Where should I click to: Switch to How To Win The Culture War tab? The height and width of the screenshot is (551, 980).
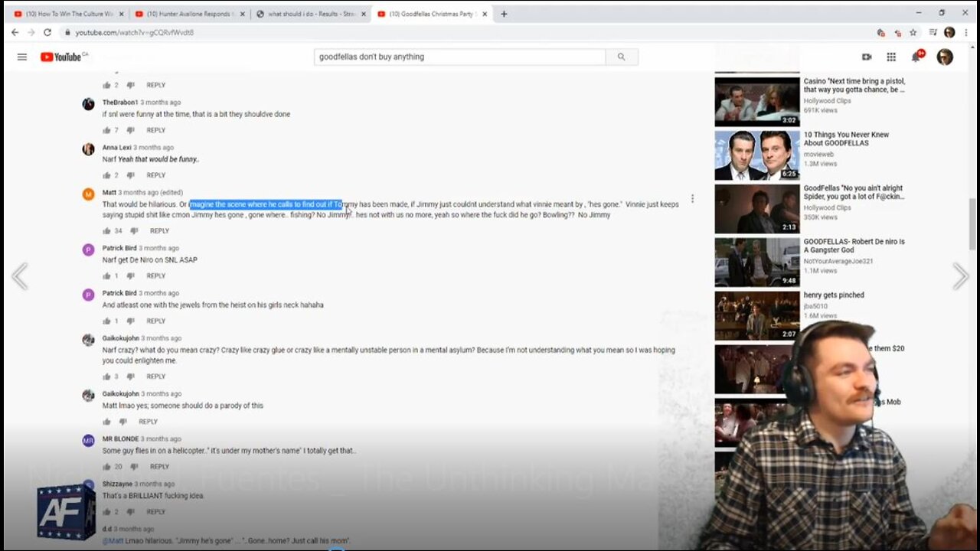click(x=67, y=14)
